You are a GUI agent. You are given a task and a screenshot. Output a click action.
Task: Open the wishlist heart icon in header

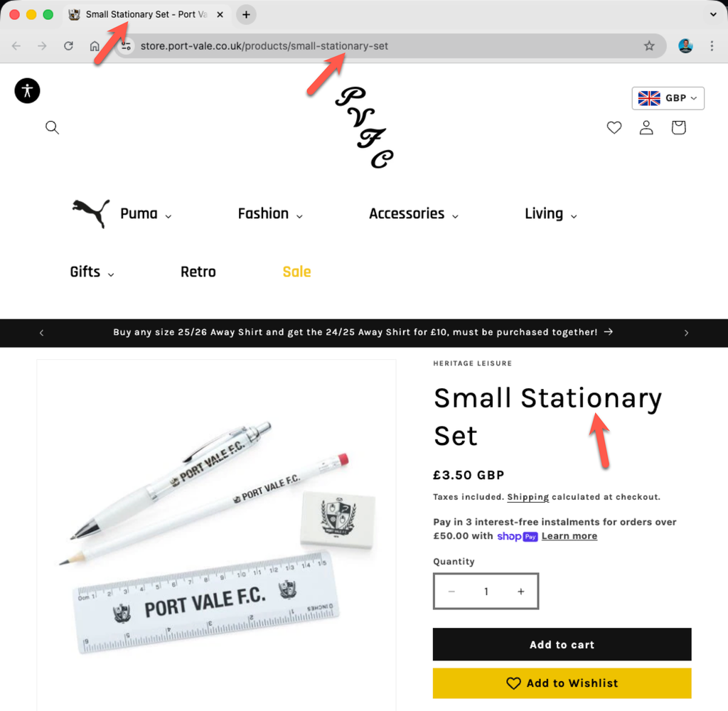pos(614,127)
